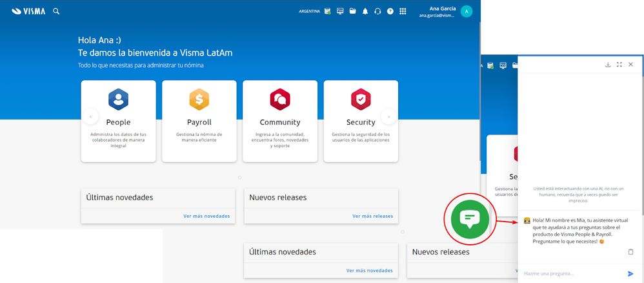This screenshot has height=283, width=644.
Task: Click the red Security shield icon
Action: (x=361, y=100)
